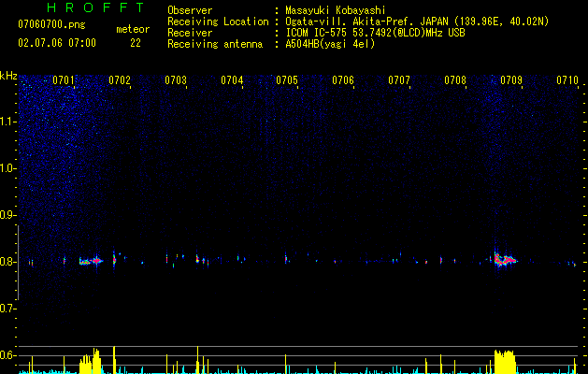The height and width of the screenshot is (374, 588).
Task: Click the 0710 time marker
Action: [x=567, y=80]
